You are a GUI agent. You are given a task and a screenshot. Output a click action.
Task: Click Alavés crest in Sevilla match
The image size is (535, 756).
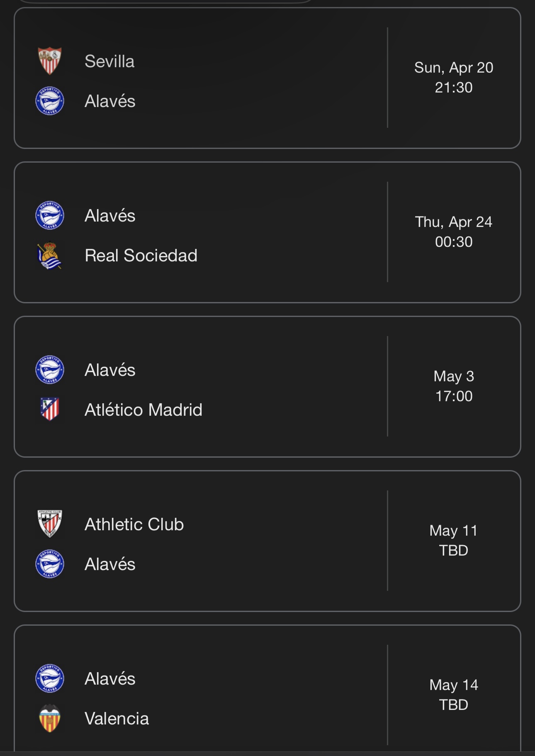coord(50,101)
